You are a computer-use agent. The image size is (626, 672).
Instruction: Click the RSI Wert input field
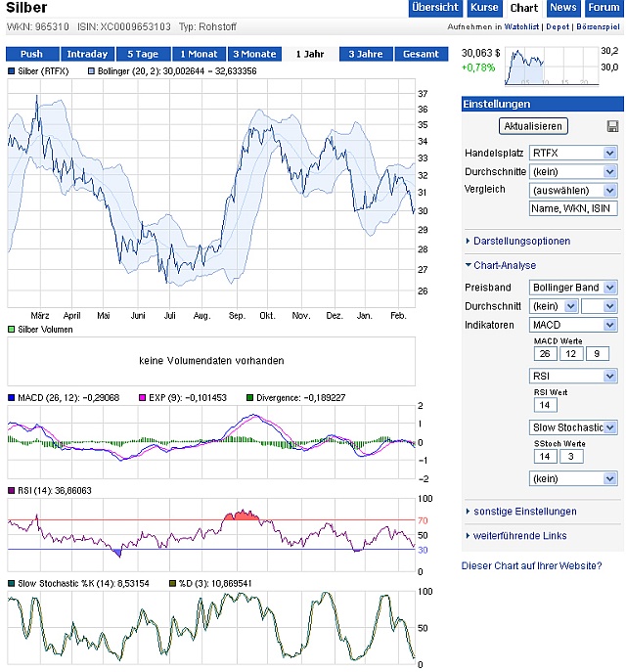[x=545, y=405]
